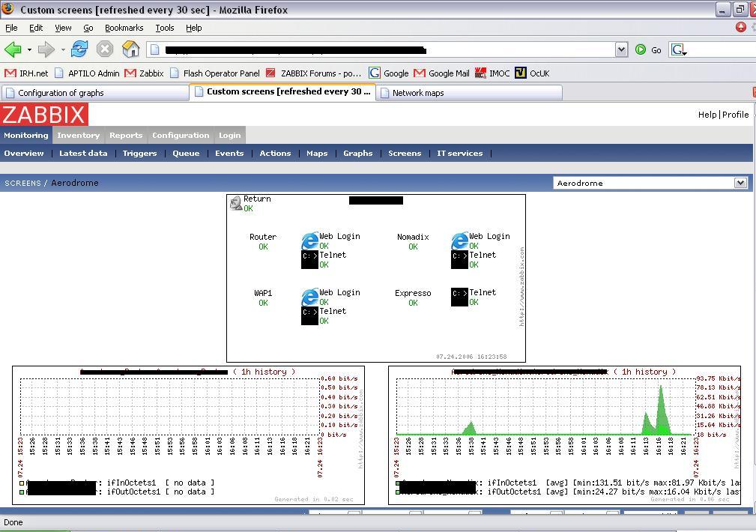Click WAP1's Telnet console icon
The width and height of the screenshot is (756, 532).
pyautogui.click(x=309, y=315)
